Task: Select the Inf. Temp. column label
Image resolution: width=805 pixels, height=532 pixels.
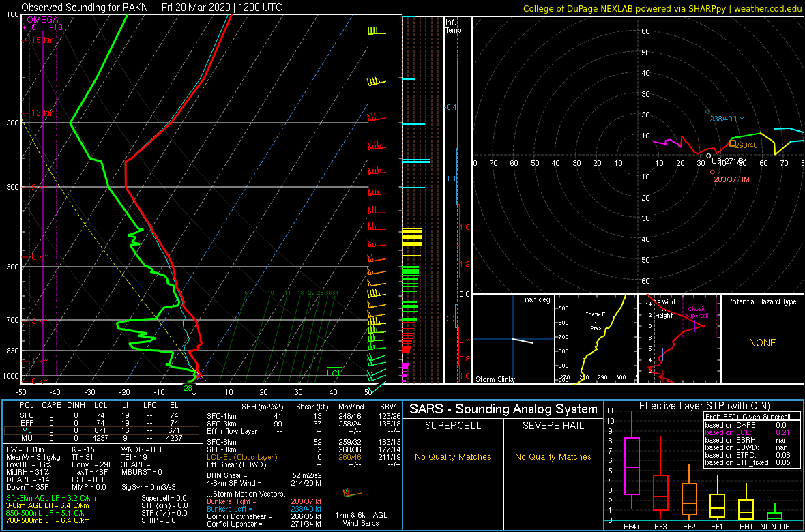Action: [x=455, y=26]
